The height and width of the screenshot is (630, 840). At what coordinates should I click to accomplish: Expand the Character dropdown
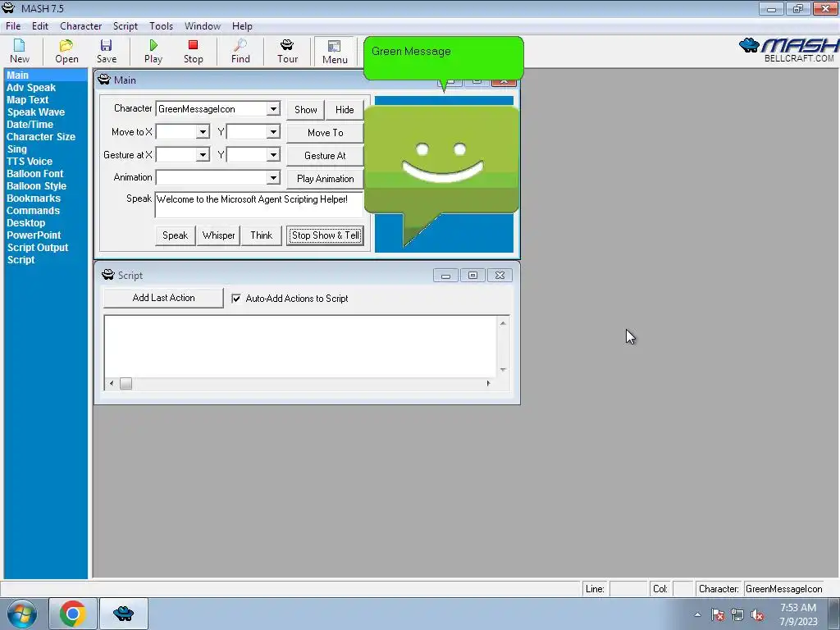(x=273, y=109)
